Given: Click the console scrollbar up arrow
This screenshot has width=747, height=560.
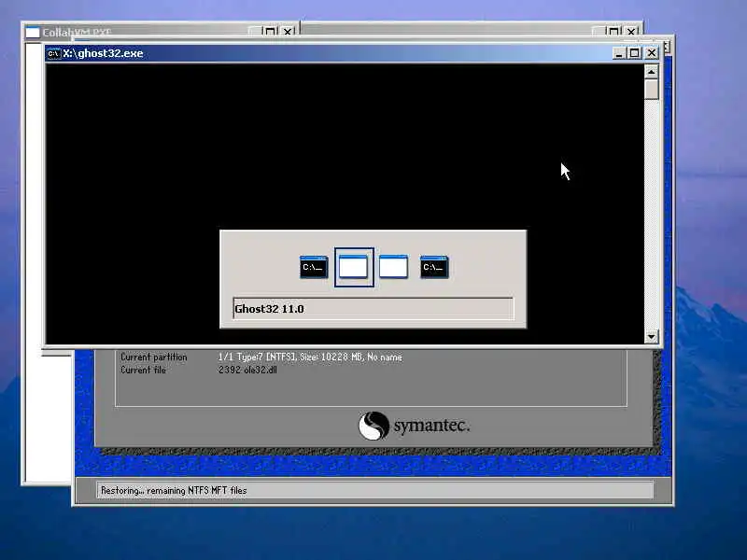Looking at the screenshot, I should tap(651, 72).
